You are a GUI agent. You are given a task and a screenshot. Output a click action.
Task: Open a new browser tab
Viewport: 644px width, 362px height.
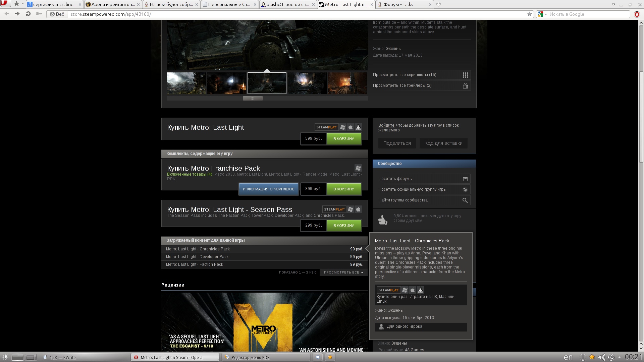click(x=438, y=4)
